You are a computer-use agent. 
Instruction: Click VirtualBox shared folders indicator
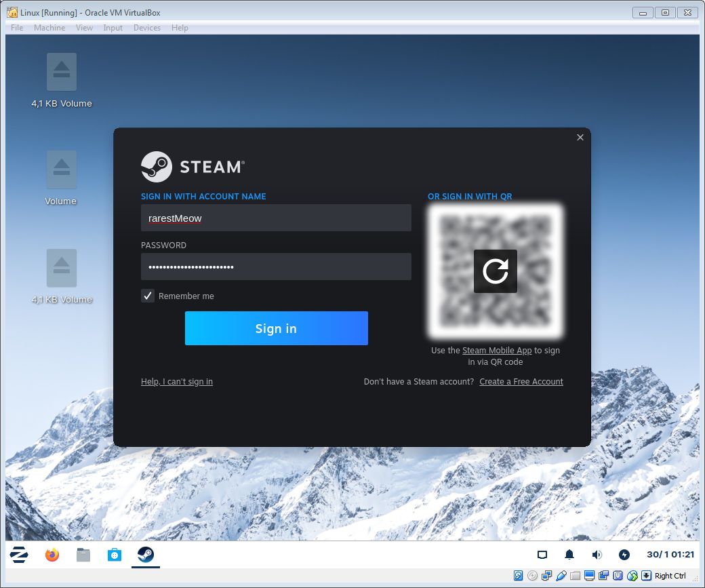pyautogui.click(x=575, y=575)
